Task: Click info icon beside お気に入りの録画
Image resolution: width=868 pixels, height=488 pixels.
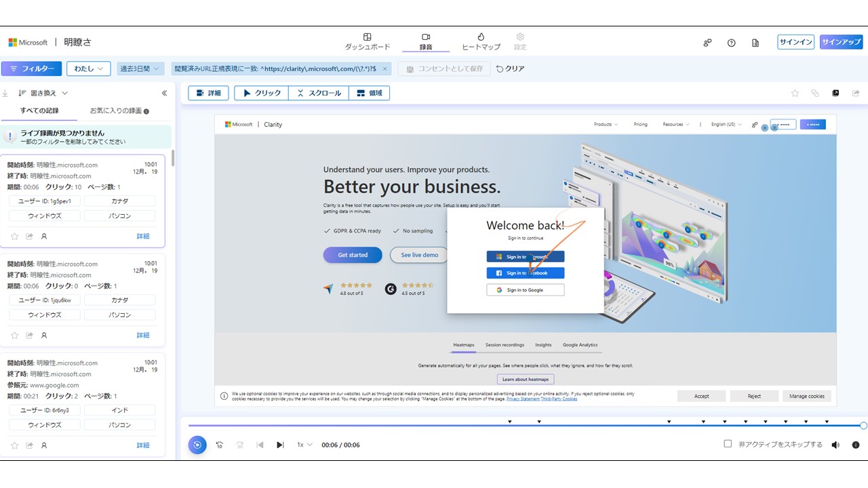Action: pyautogui.click(x=146, y=111)
